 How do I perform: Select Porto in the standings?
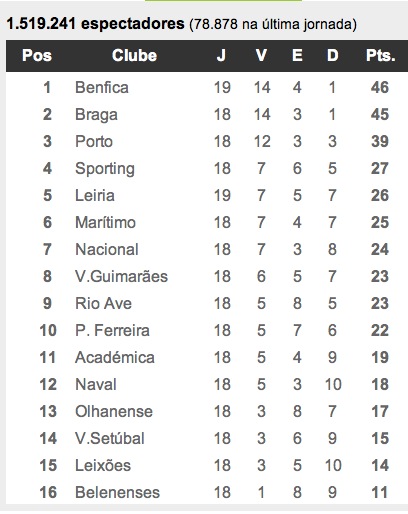[x=94, y=142]
